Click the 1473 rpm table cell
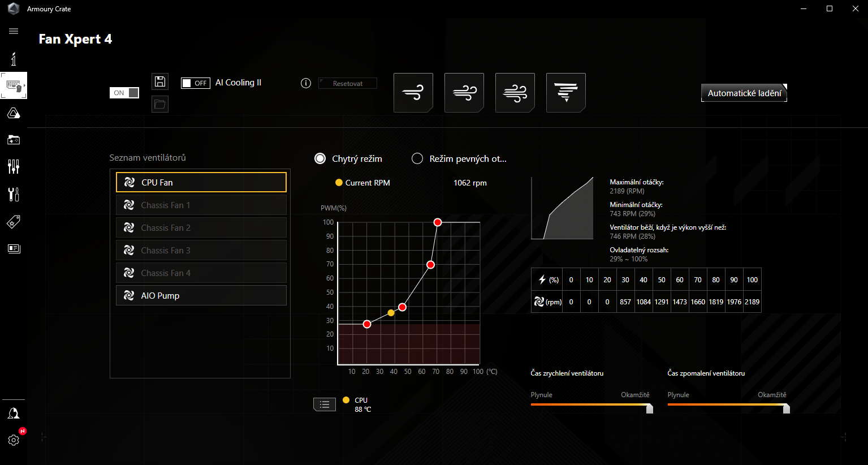The width and height of the screenshot is (868, 465). click(680, 302)
